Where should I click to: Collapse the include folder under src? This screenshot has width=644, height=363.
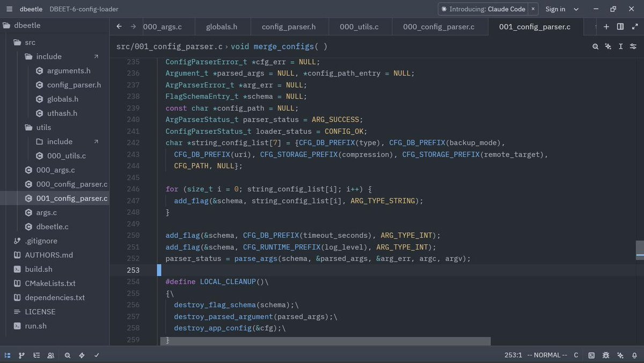click(x=55, y=56)
